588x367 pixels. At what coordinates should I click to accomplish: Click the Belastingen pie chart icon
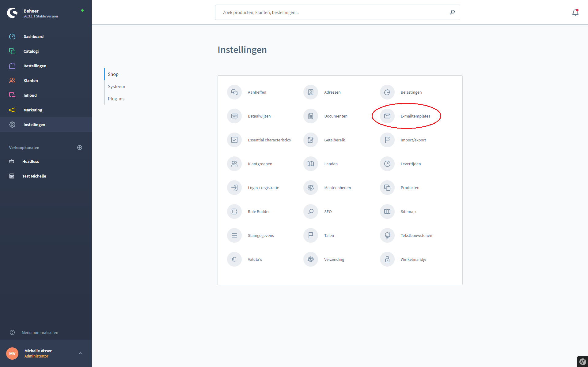(x=387, y=92)
